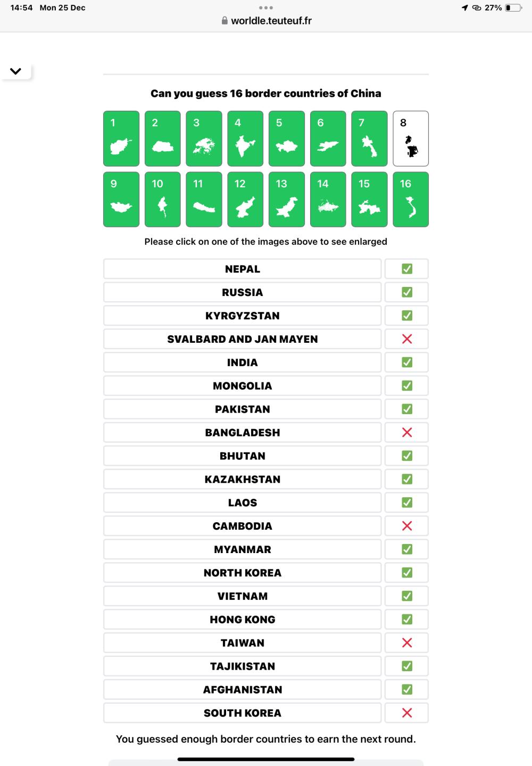Select the SVALBARD AND JAN MAYEN guess row
Screen dimensions: 532x766
[x=243, y=339]
